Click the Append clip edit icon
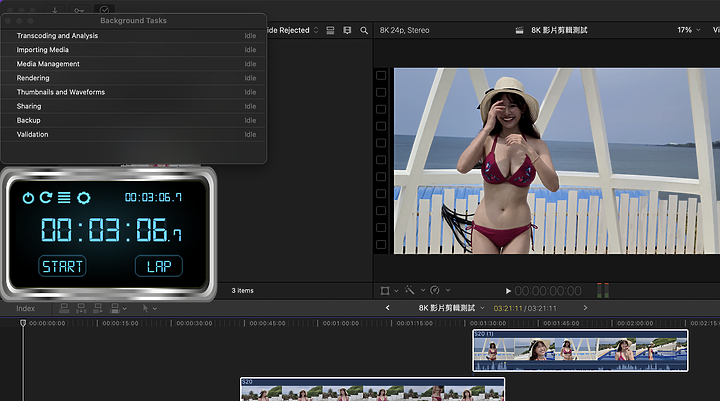 tap(97, 308)
